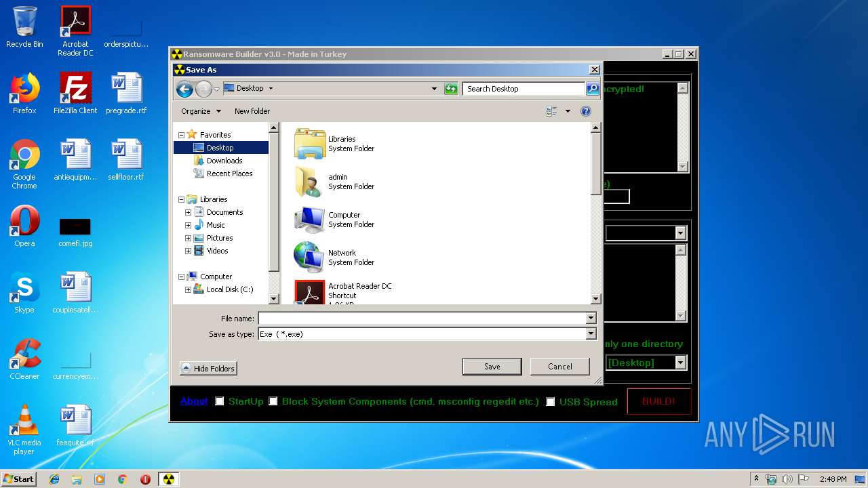
Task: Select CCleaner desktop icon
Action: [24, 359]
